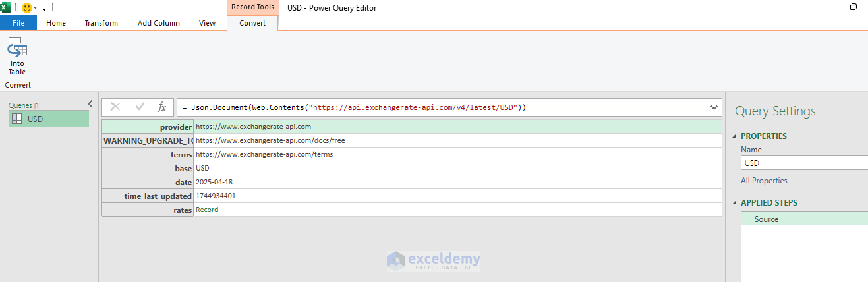Click the fx function icon
868x282 pixels.
point(161,107)
